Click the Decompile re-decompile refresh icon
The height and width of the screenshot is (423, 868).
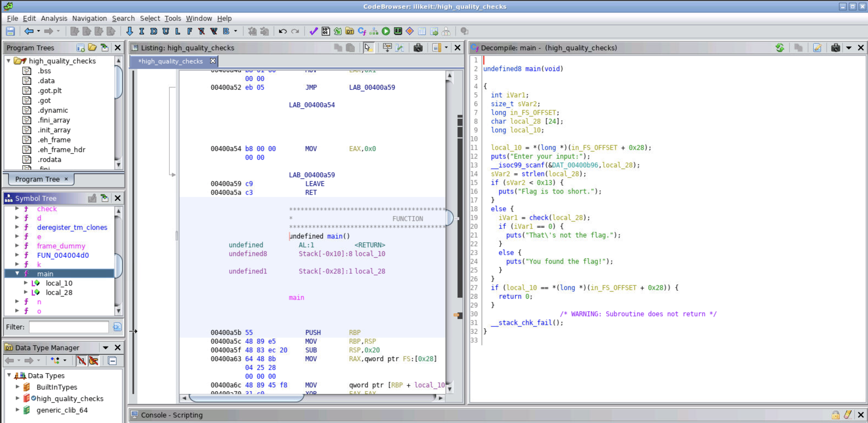point(780,48)
